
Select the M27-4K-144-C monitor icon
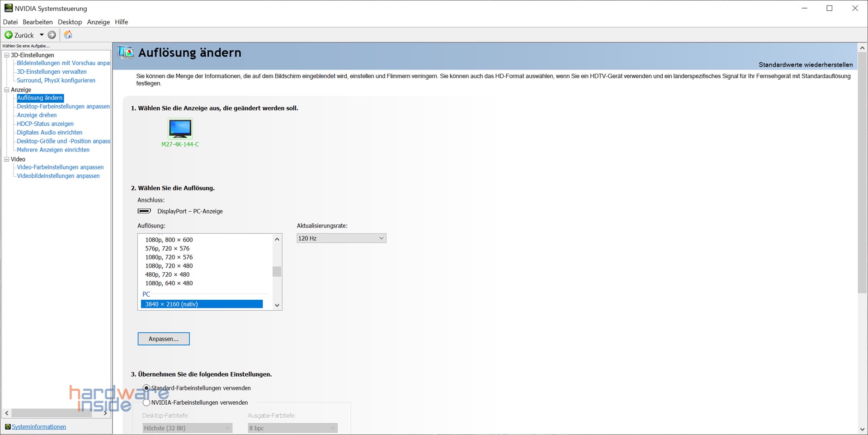180,129
